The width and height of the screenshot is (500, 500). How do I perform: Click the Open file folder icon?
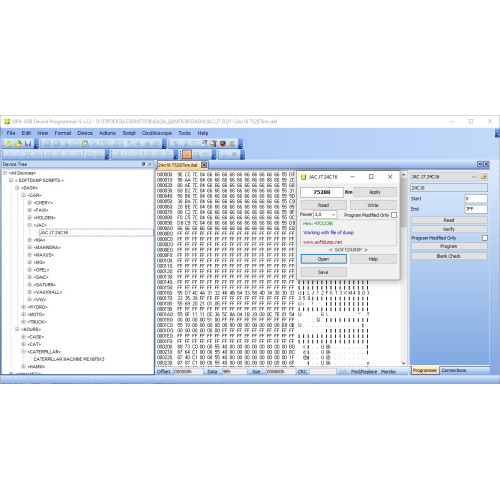18,144
